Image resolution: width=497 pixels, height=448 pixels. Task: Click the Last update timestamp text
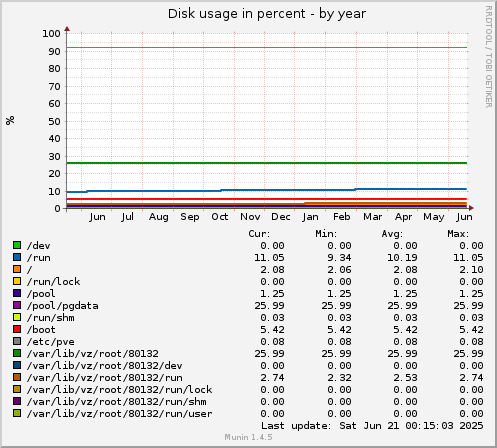[x=372, y=426]
